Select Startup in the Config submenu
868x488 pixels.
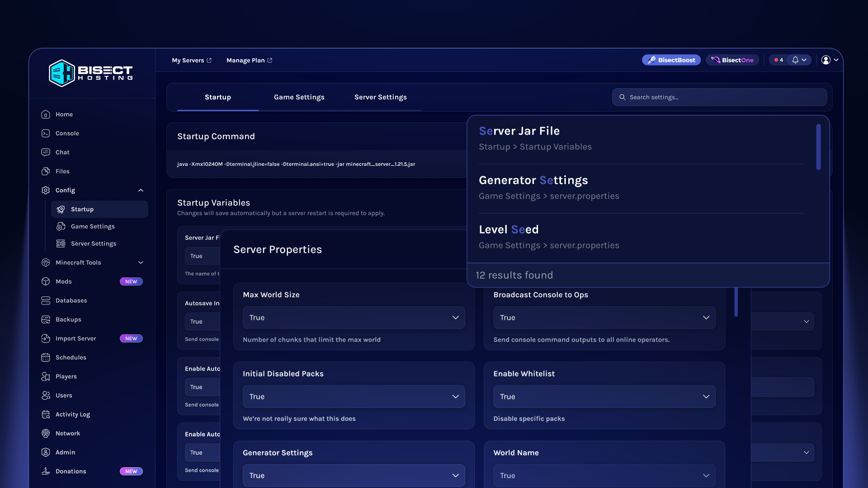click(99, 209)
